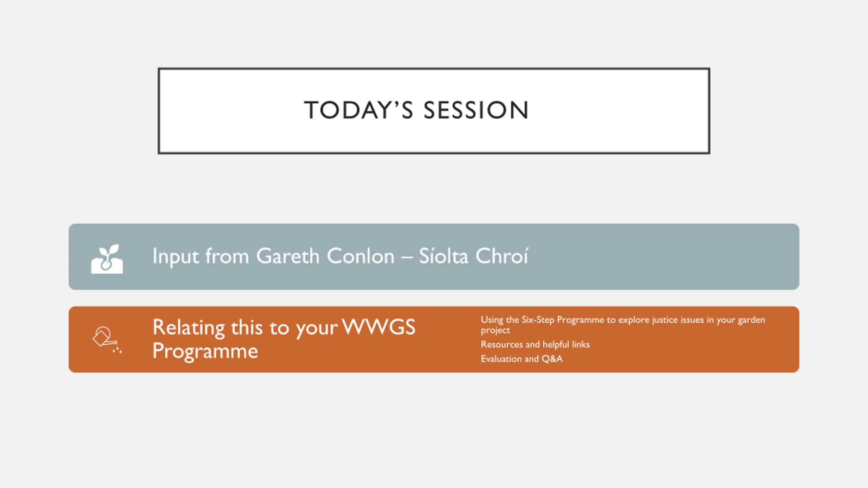Click the Six-Step Programme bullet line
Viewport: 868px width, 488px height.
[623, 325]
